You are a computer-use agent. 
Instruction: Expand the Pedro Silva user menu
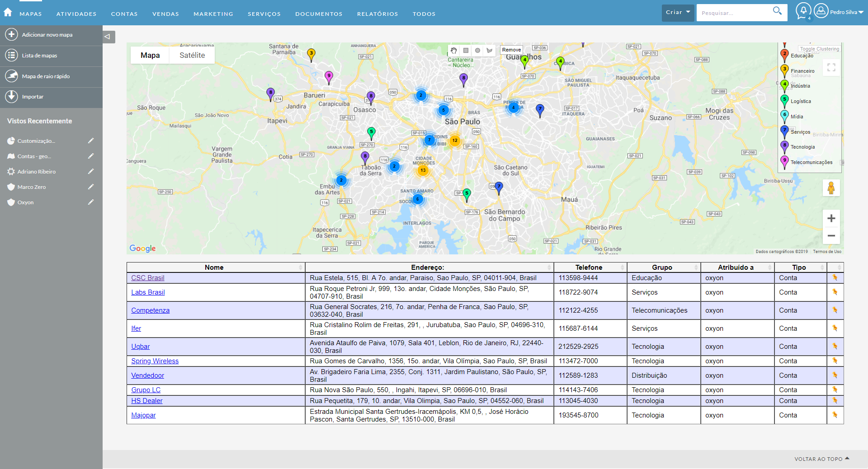point(847,12)
